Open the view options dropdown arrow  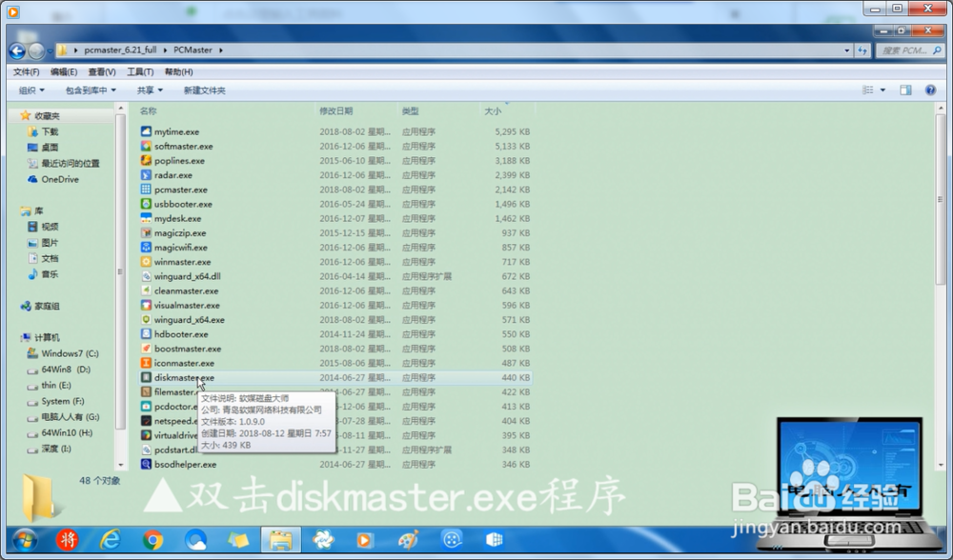(882, 90)
